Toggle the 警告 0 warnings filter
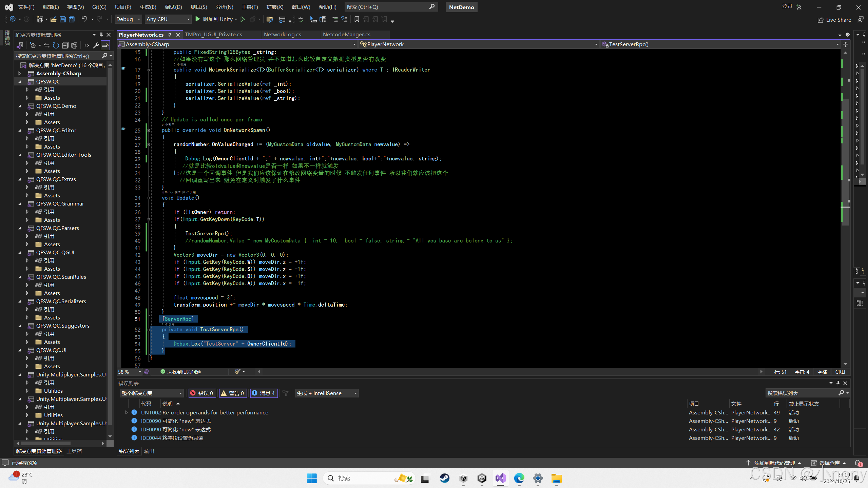The width and height of the screenshot is (868, 488). coord(233,393)
